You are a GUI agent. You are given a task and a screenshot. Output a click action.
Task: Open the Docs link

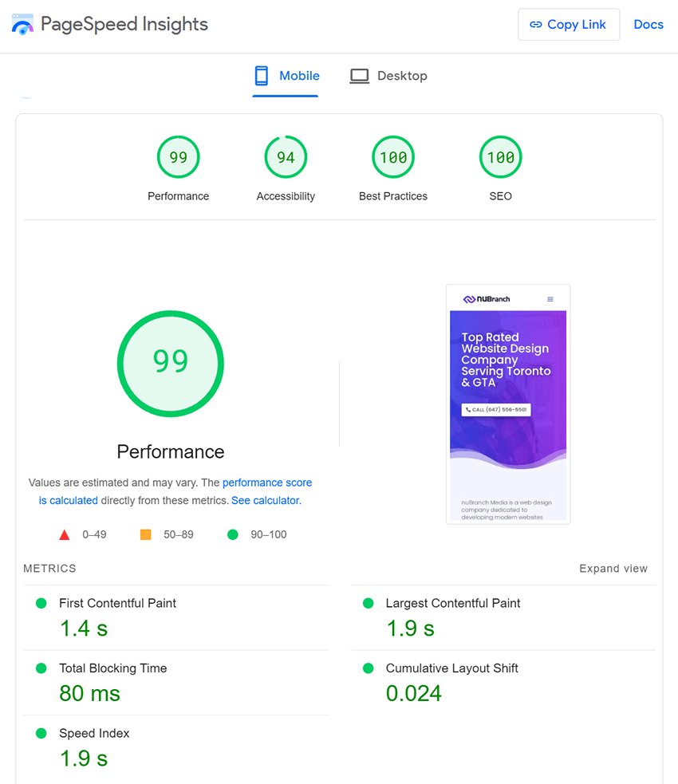(648, 25)
